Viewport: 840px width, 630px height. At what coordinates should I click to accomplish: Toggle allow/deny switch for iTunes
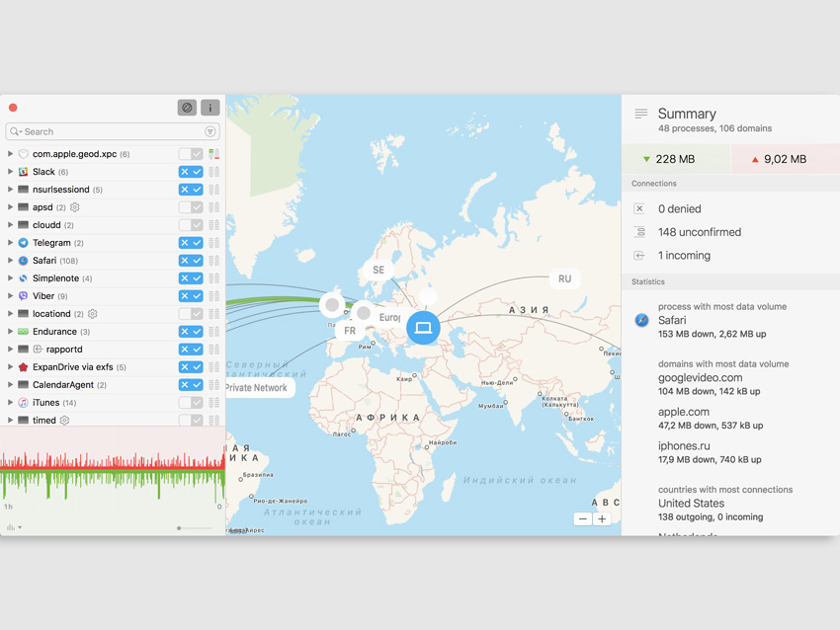[191, 403]
